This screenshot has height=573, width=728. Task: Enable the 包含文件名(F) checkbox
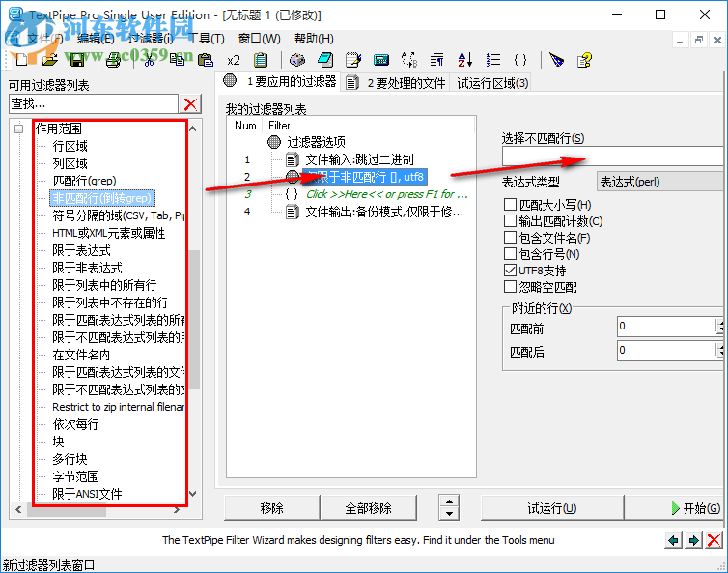[x=510, y=238]
